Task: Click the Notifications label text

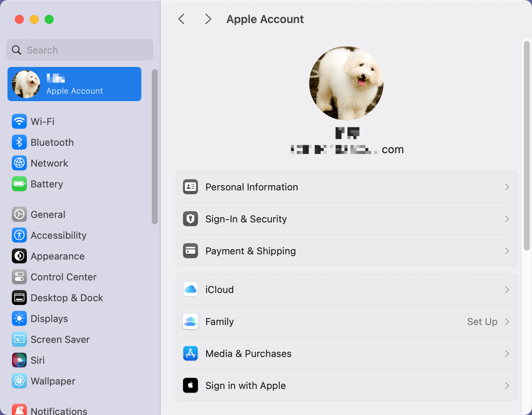Action: click(x=59, y=411)
